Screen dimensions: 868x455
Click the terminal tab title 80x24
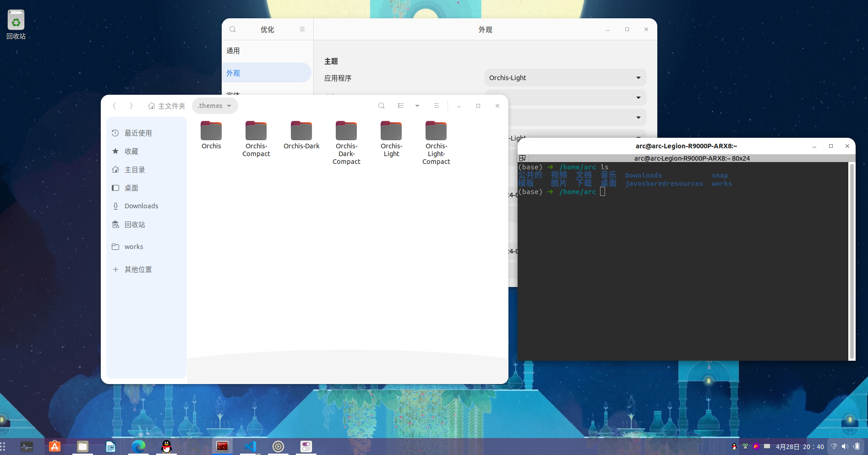click(692, 158)
